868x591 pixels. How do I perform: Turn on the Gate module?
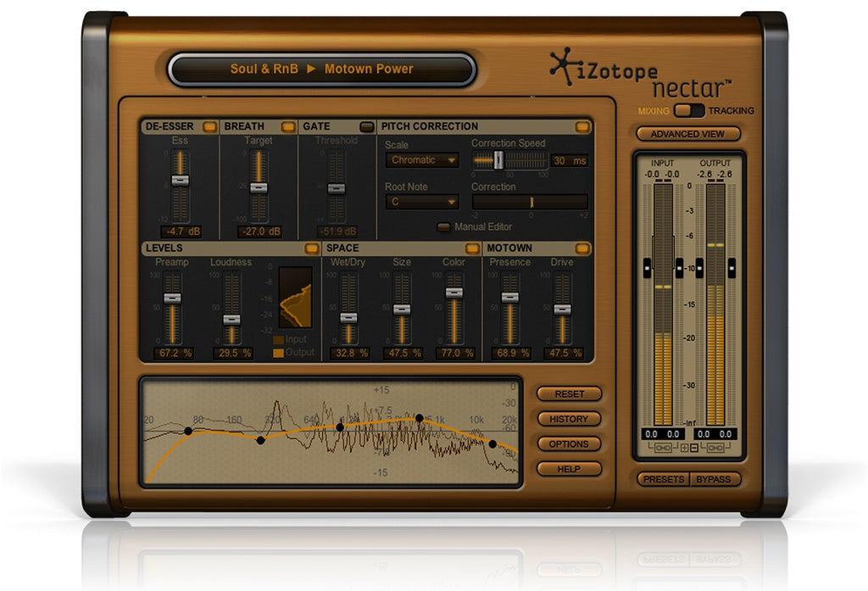pyautogui.click(x=366, y=127)
